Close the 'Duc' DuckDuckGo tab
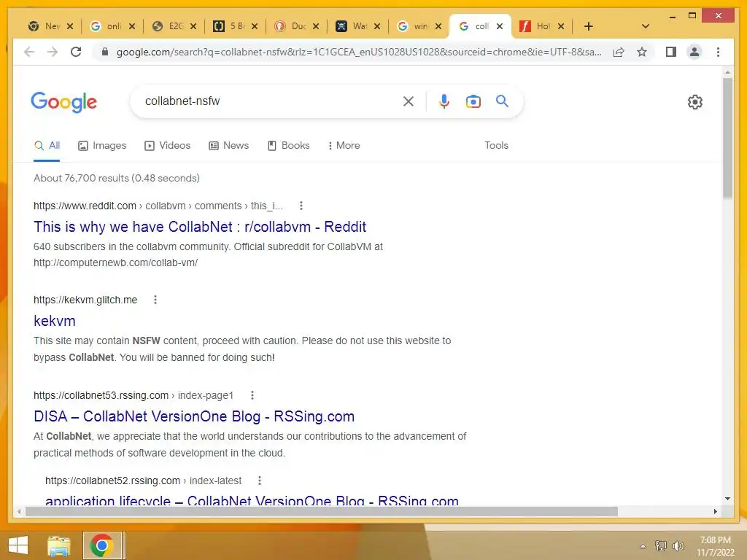The height and width of the screenshot is (560, 747). point(316,26)
